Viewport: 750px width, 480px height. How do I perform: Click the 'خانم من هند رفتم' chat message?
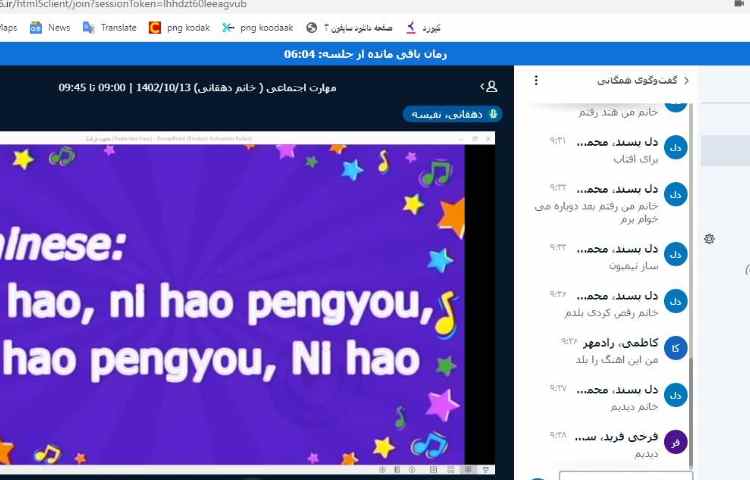[x=618, y=112]
